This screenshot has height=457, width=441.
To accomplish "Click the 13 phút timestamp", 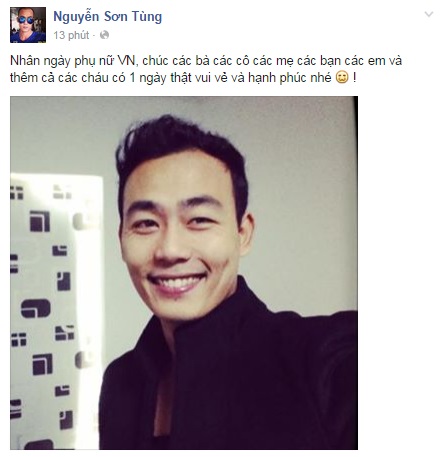I will (71, 35).
